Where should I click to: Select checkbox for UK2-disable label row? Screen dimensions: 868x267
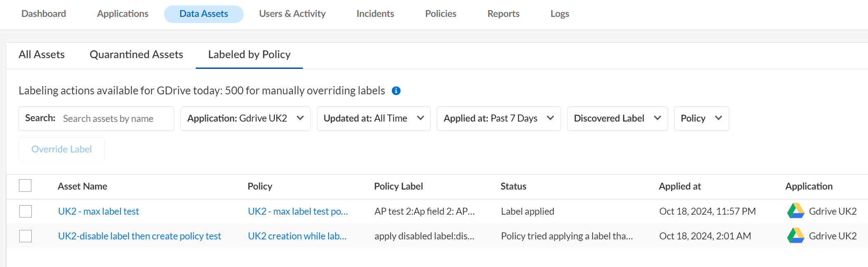(x=26, y=236)
